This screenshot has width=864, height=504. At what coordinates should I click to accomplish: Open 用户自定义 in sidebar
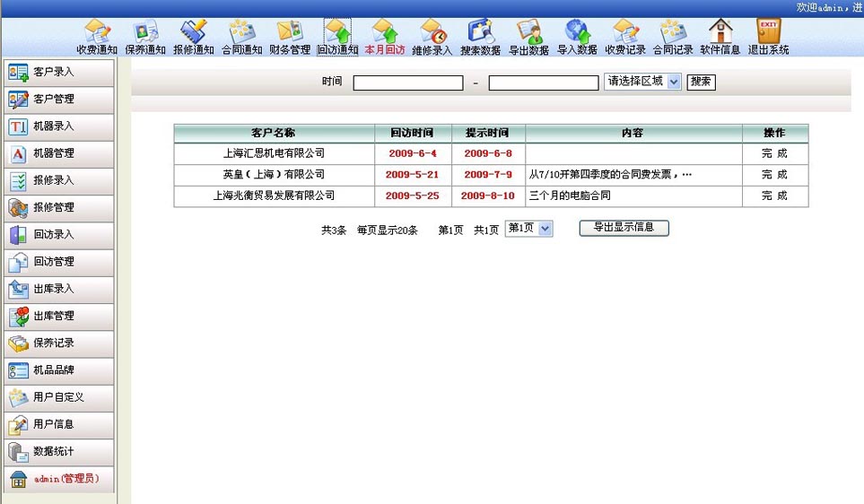(x=59, y=397)
